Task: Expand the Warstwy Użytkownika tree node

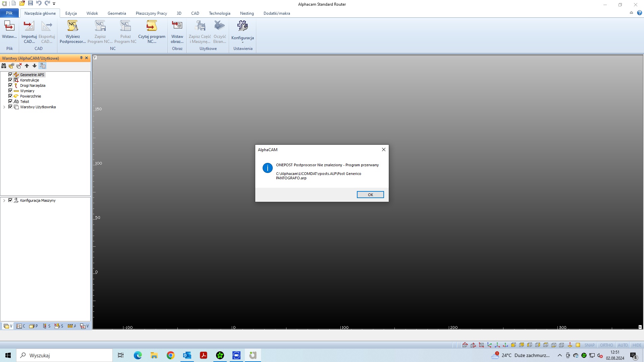Action: (x=4, y=107)
